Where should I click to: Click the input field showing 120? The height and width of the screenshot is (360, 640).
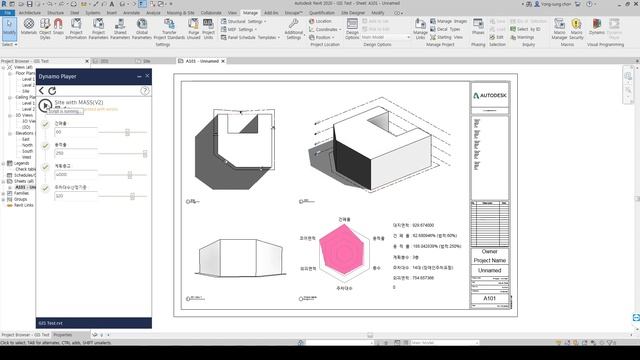[x=76, y=196]
